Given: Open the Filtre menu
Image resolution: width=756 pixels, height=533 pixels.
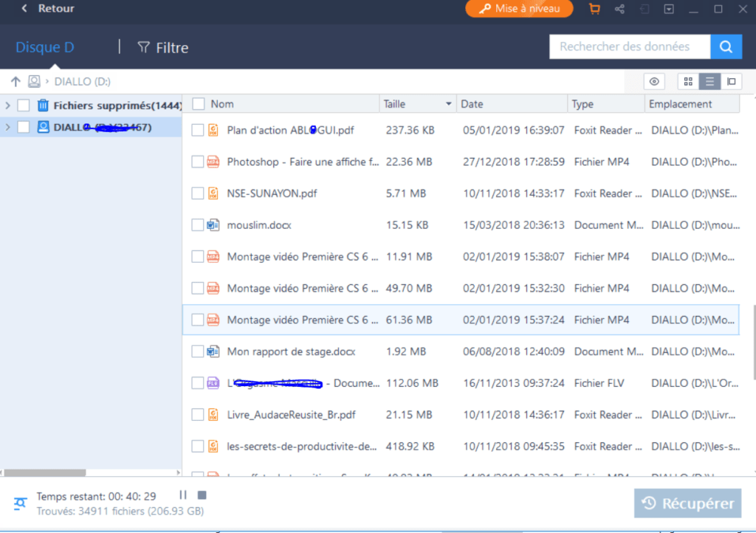Looking at the screenshot, I should [163, 47].
